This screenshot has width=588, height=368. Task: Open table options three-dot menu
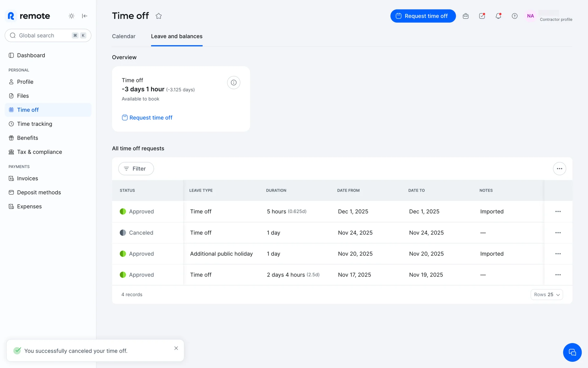pyautogui.click(x=559, y=169)
